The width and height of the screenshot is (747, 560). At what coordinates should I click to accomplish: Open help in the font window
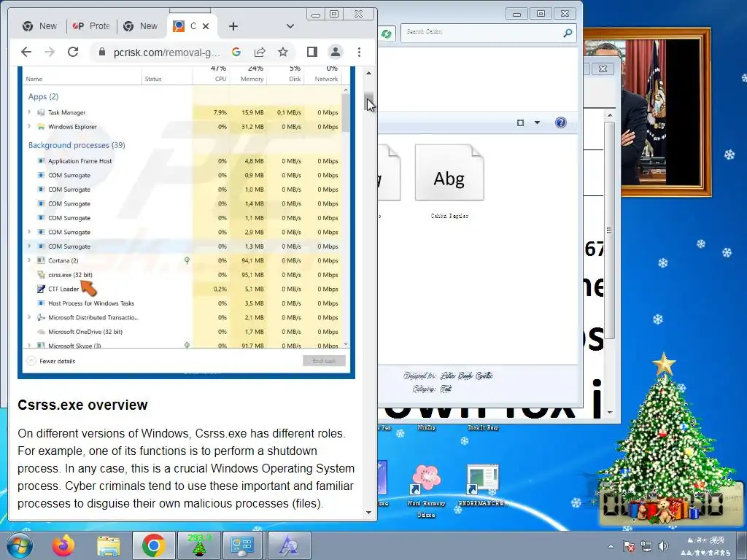coord(561,122)
